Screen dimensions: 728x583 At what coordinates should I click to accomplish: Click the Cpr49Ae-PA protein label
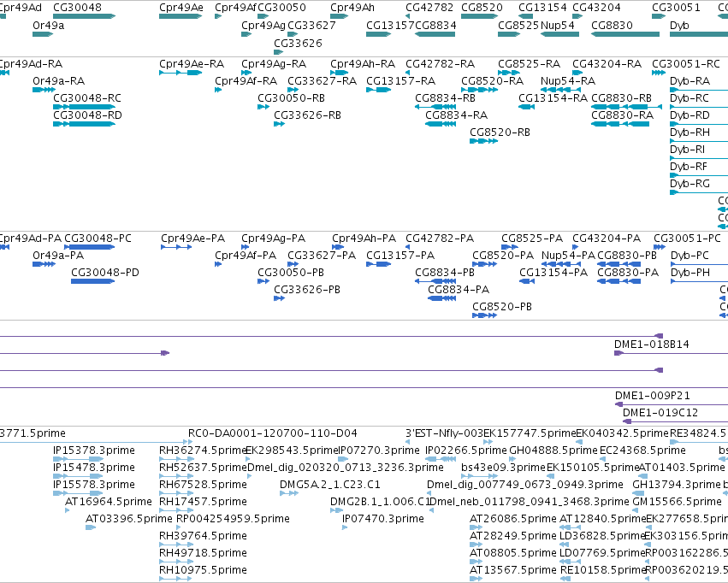click(193, 238)
